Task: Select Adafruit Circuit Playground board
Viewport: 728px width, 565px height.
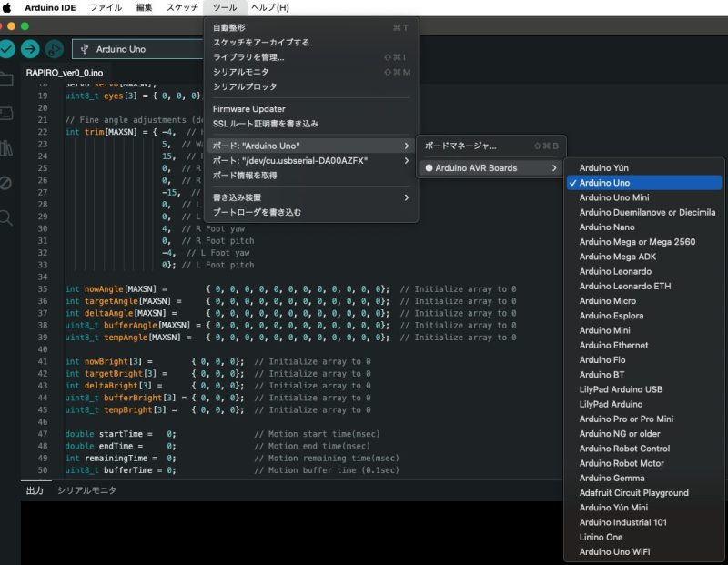Action: pyautogui.click(x=644, y=493)
